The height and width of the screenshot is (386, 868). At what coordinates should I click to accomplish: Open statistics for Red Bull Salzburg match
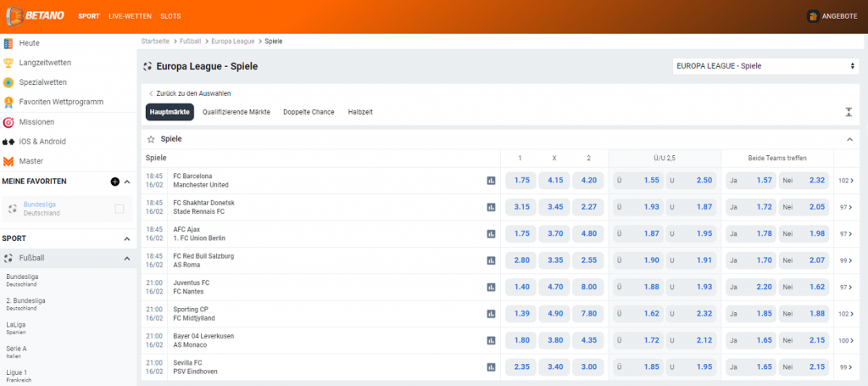pos(491,260)
